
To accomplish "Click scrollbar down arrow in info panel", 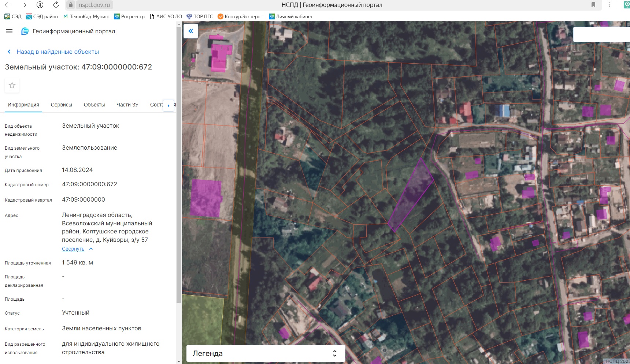I will [179, 361].
